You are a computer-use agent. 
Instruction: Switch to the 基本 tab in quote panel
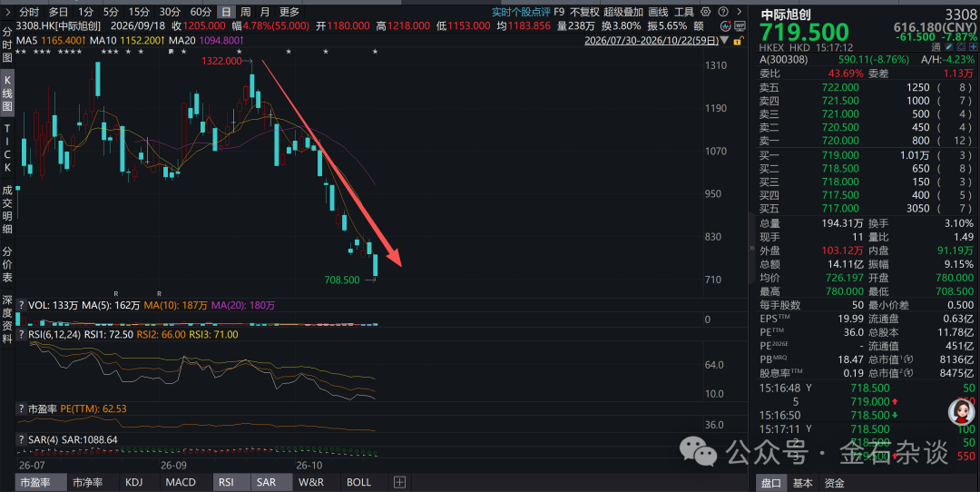[x=802, y=483]
